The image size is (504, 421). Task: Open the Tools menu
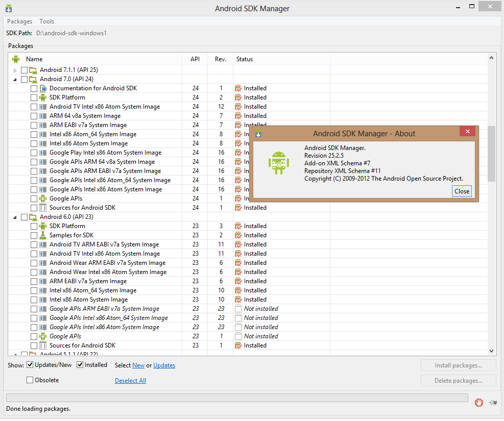tap(46, 21)
